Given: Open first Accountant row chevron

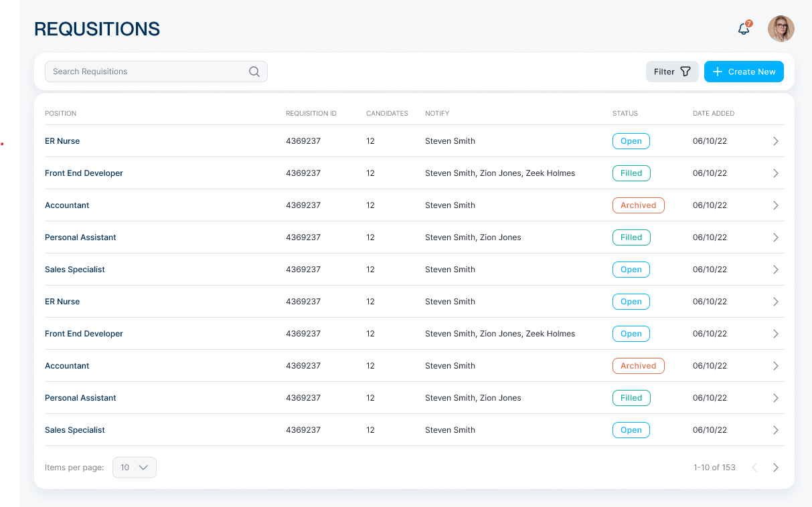Looking at the screenshot, I should click(x=776, y=205).
